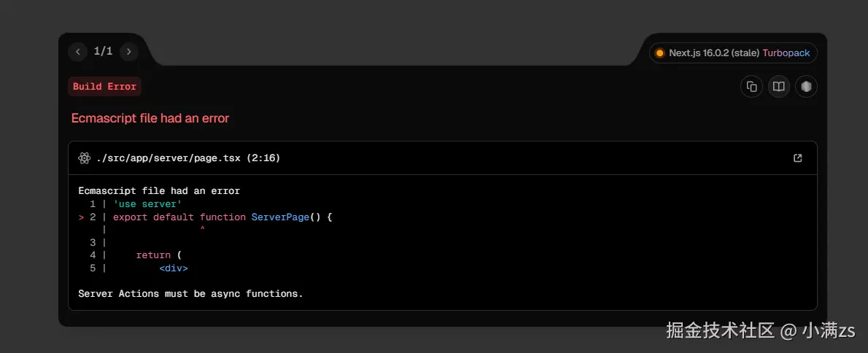
Task: Click the ServerPage function name in code
Action: pyautogui.click(x=280, y=217)
